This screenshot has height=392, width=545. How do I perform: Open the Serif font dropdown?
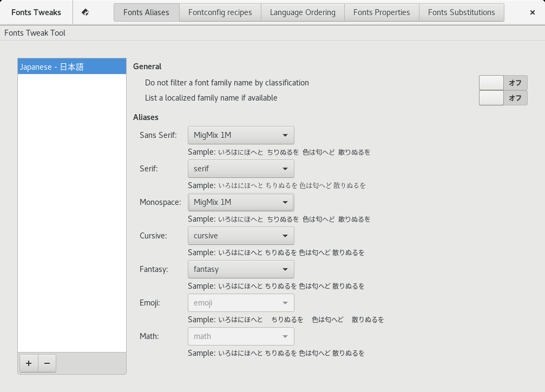241,169
